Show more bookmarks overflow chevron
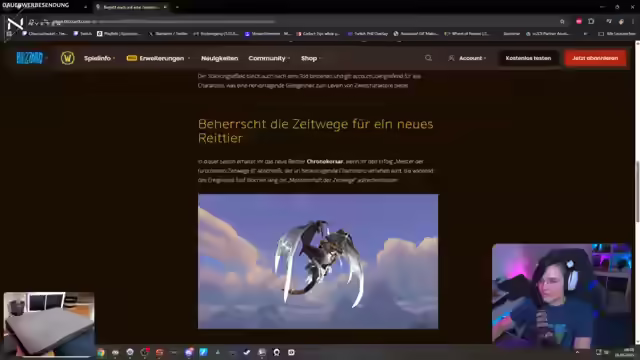This screenshot has width=640, height=360. pos(585,33)
